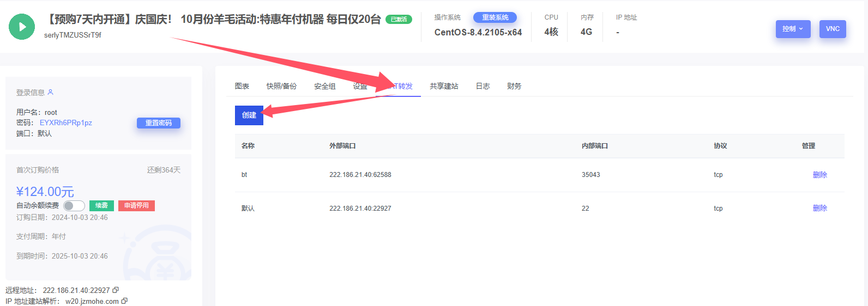Go to the 共享建站 tab
This screenshot has width=868, height=306.
444,86
